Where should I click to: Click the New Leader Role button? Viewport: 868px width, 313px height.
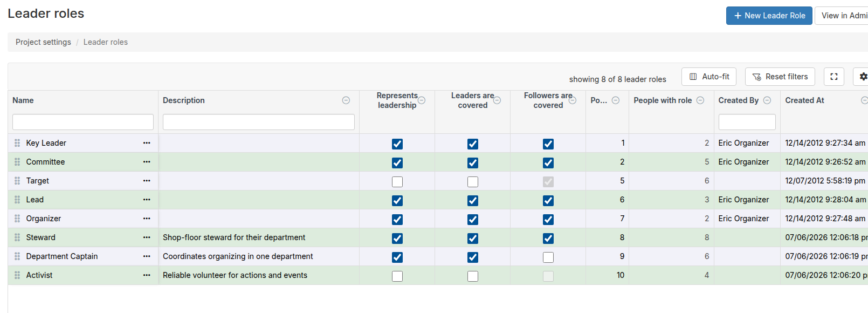(769, 16)
